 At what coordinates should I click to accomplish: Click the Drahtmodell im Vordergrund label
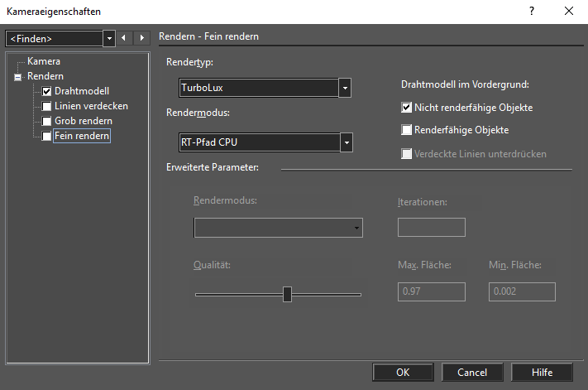click(x=465, y=84)
